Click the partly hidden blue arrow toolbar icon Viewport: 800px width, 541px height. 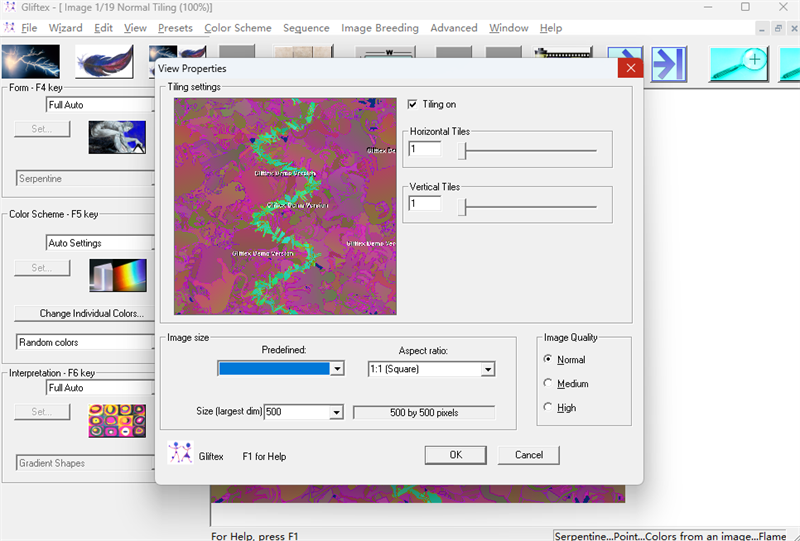point(625,53)
